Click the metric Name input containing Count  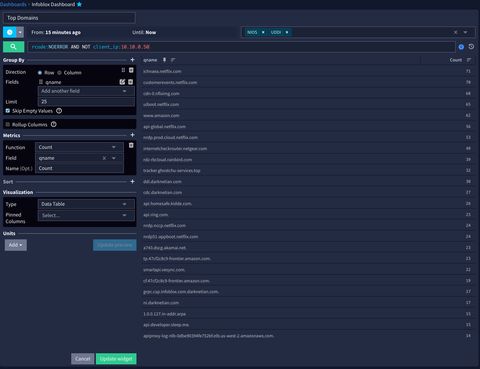[x=79, y=168]
